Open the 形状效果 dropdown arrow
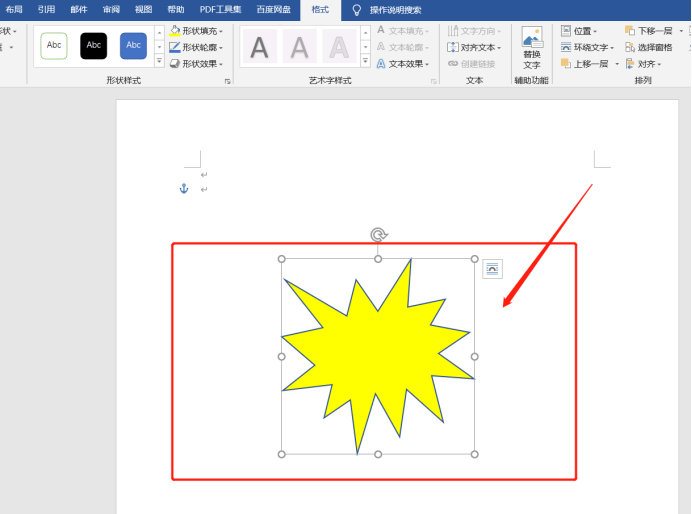Viewport: 692px width, 514px height. (x=221, y=64)
